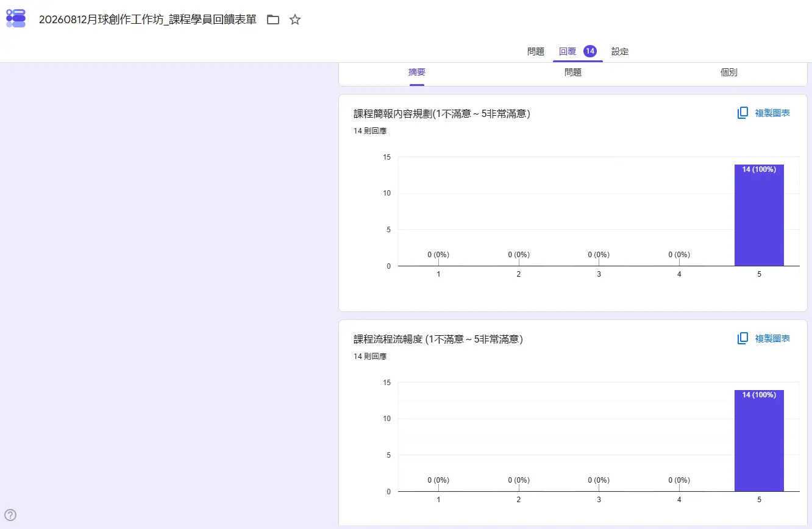Image resolution: width=812 pixels, height=529 pixels.
Task: Click "14 (100%)" label in 課程流程流暢度 chart
Action: (x=759, y=395)
